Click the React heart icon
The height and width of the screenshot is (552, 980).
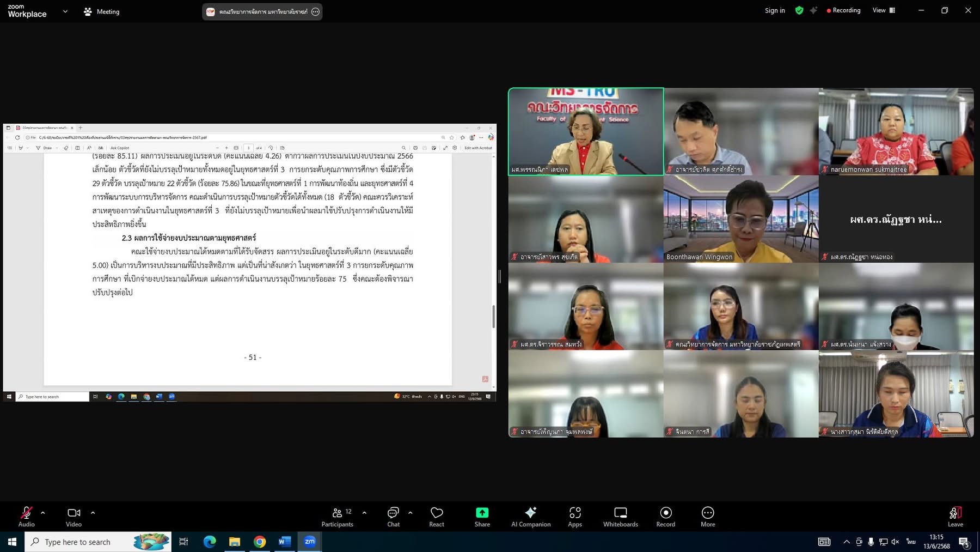click(437, 517)
